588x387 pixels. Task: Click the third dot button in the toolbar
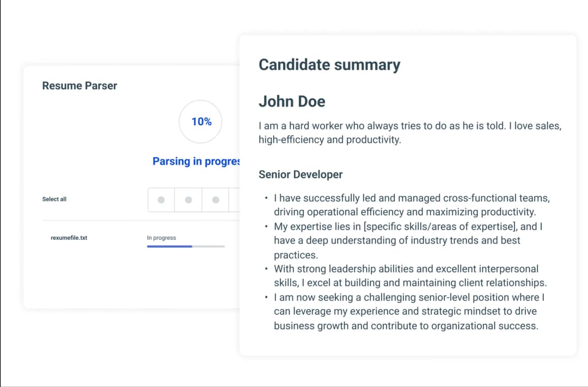(216, 200)
